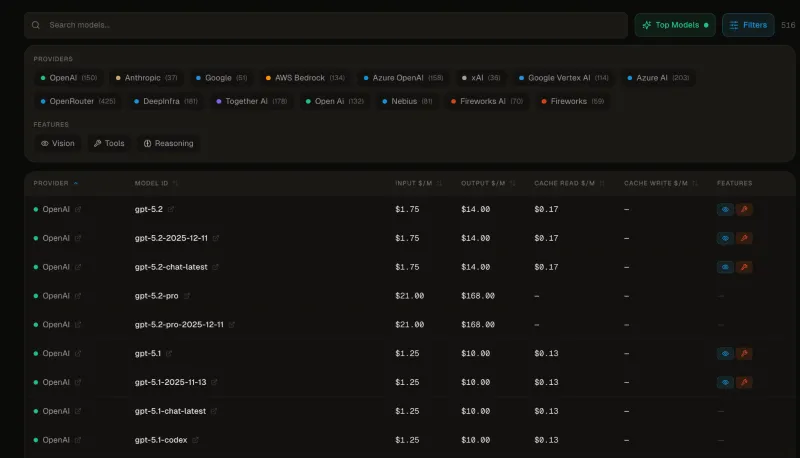Click vision eye badge in gpt-5.2 row
This screenshot has height=458, width=800.
coord(725,209)
